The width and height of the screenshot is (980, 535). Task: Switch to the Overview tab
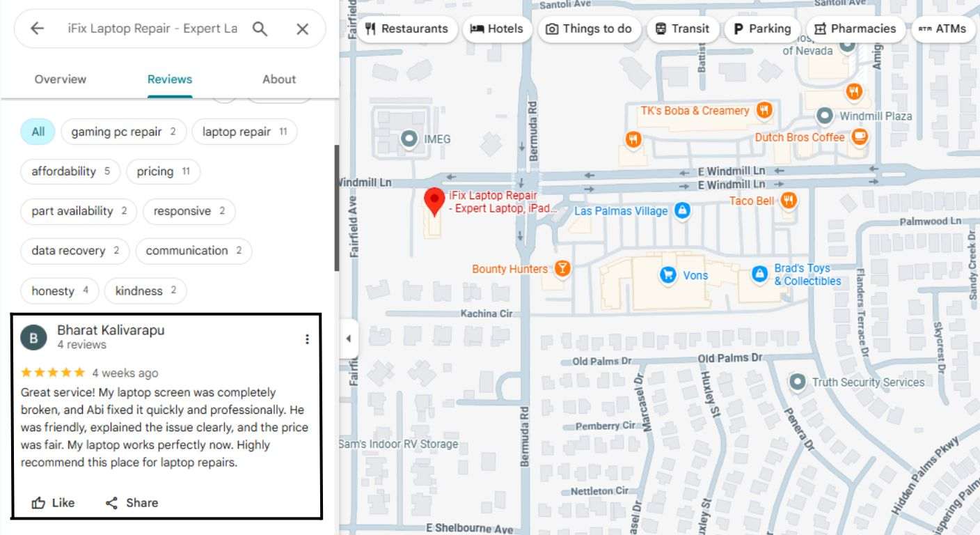point(61,79)
